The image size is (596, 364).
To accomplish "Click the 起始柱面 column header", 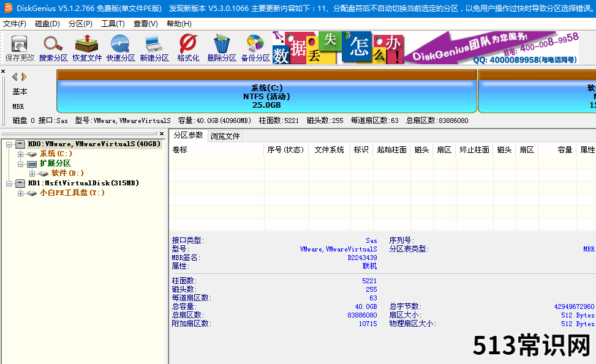I will point(392,150).
